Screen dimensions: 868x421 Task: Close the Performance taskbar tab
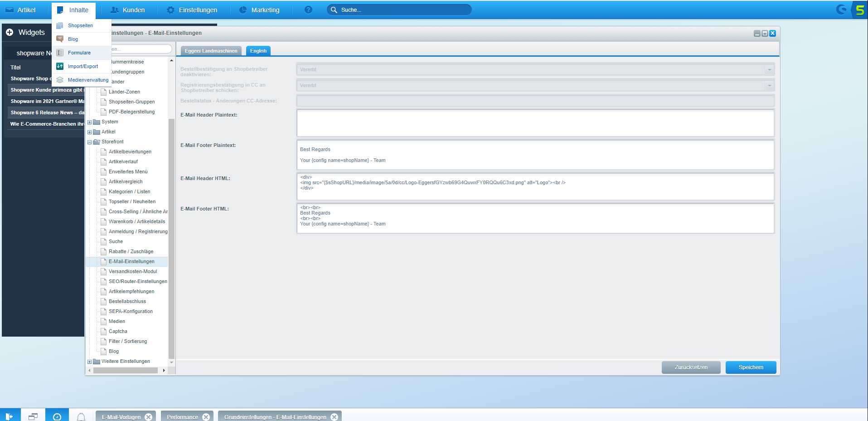[206, 417]
